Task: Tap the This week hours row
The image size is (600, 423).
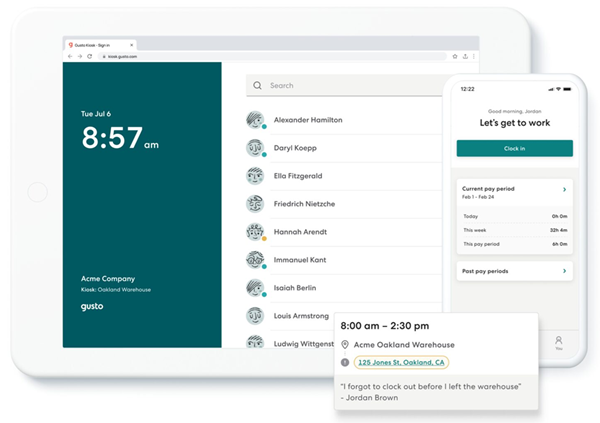Action: pos(515,230)
